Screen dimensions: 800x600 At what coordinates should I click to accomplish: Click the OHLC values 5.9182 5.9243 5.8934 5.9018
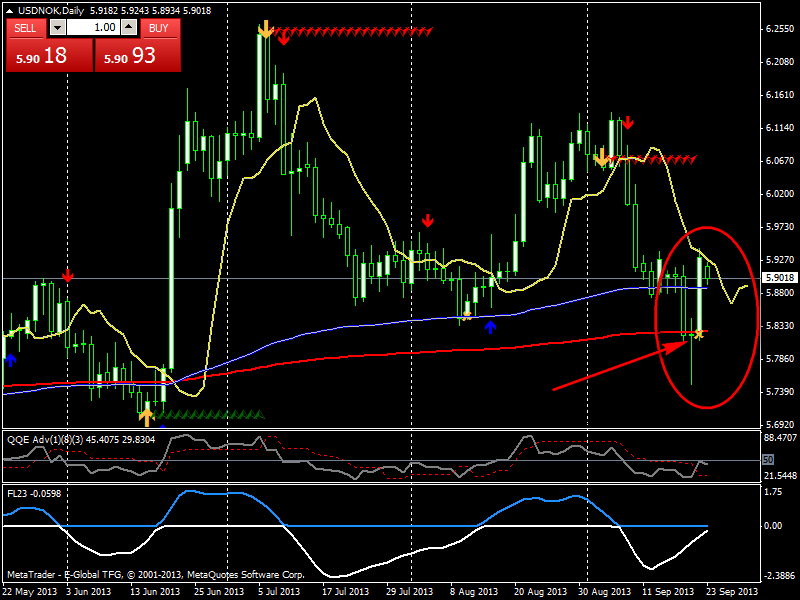[151, 11]
